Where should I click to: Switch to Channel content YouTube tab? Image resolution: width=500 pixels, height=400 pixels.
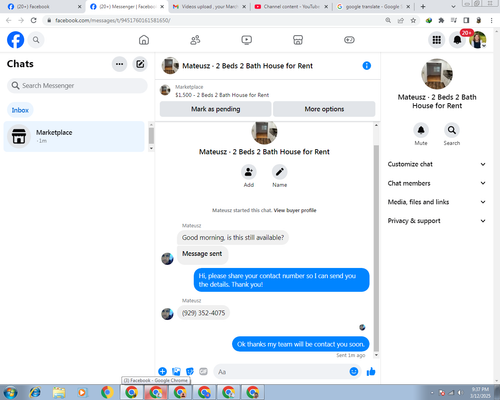291,7
